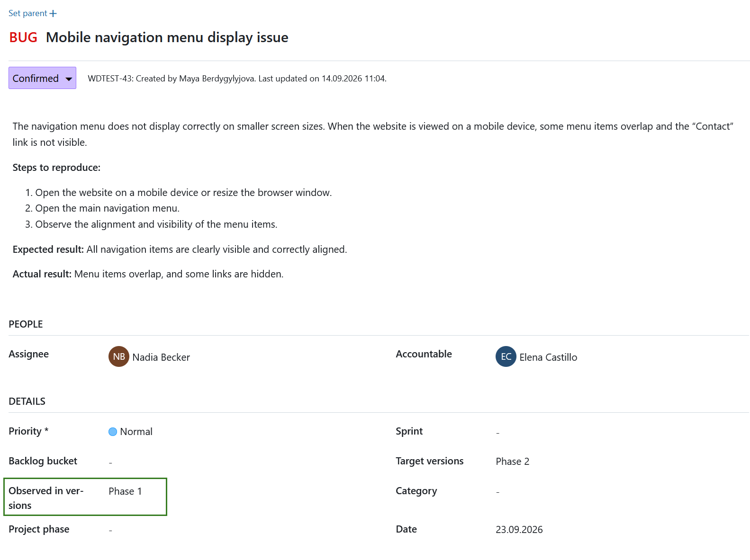Viewport: 750px width, 560px height.
Task: Edit Target versions value Phase 2
Action: (513, 462)
